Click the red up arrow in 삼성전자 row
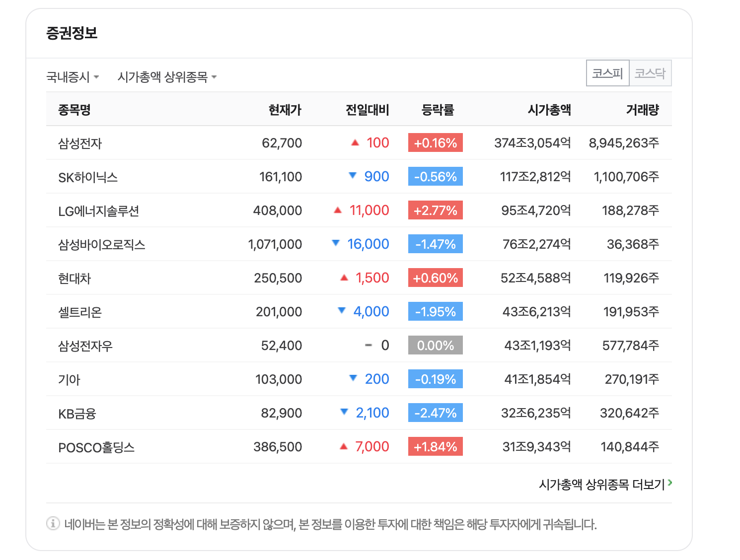740x560 pixels. [355, 142]
